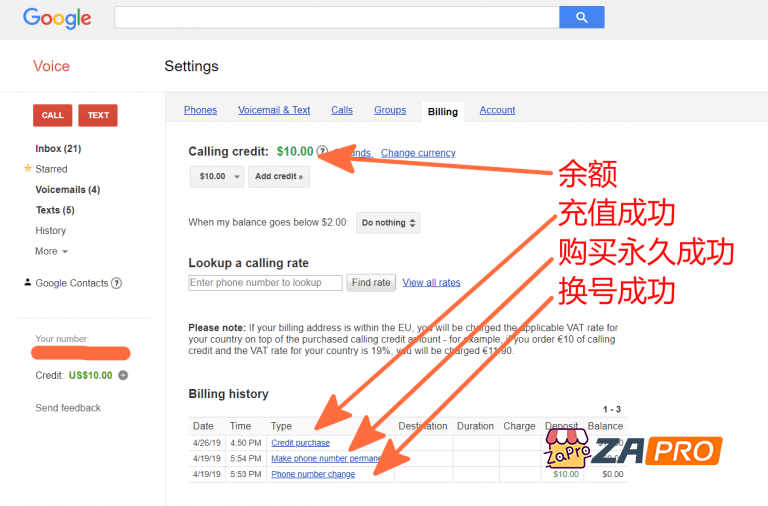
Task: Click the blue search magnifier button
Action: click(581, 17)
